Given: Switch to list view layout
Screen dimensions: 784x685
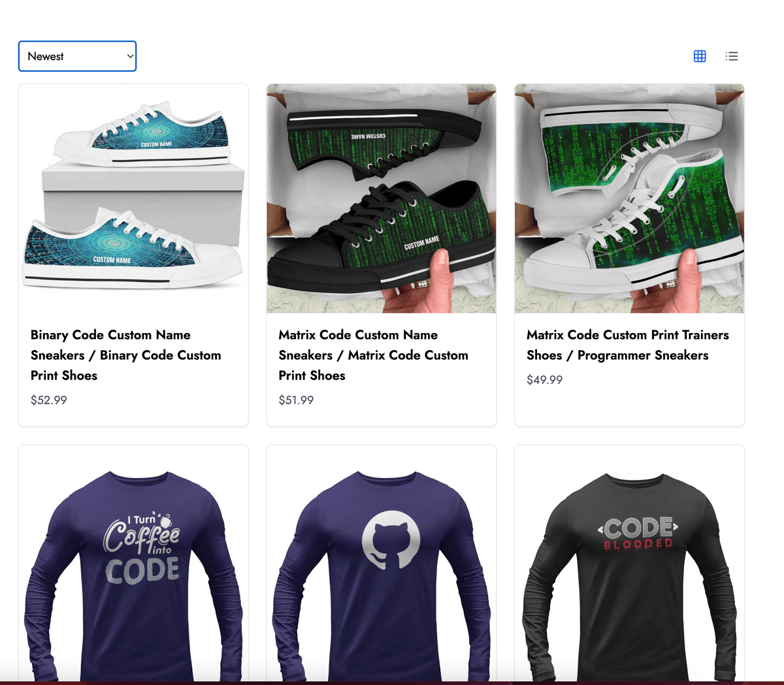Looking at the screenshot, I should click(x=732, y=56).
